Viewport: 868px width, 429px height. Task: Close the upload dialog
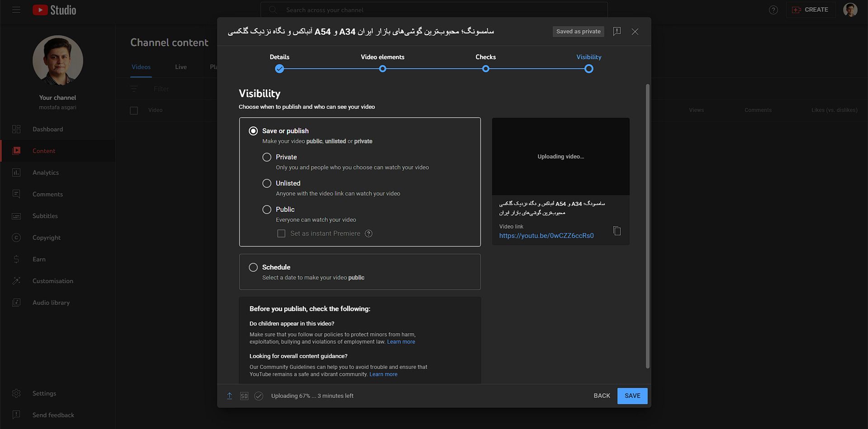(635, 32)
